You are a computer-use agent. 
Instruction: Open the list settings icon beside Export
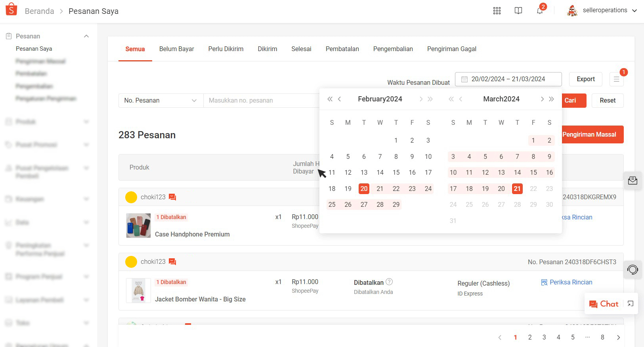616,79
